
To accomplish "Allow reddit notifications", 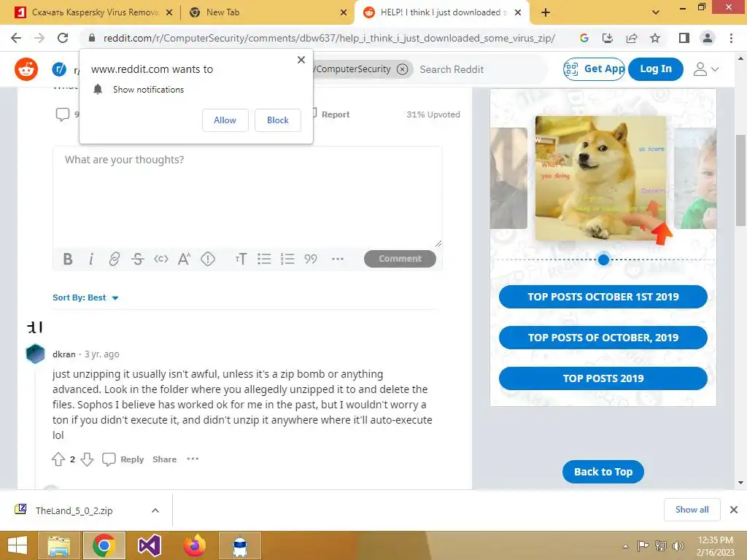I will [x=225, y=120].
